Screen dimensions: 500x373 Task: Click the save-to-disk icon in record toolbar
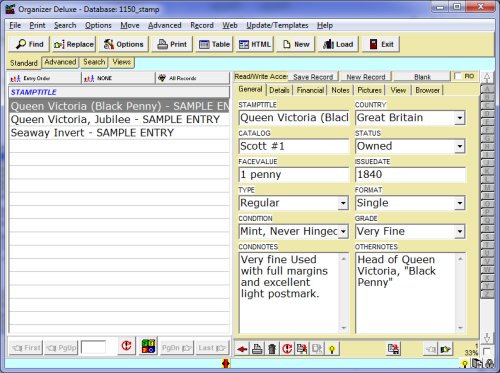click(x=394, y=349)
